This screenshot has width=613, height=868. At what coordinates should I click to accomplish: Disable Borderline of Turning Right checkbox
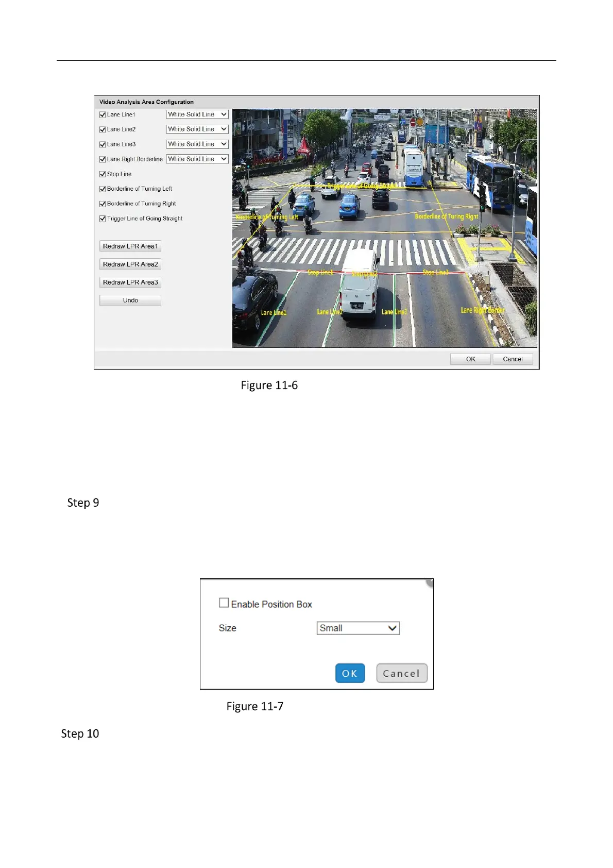103,204
